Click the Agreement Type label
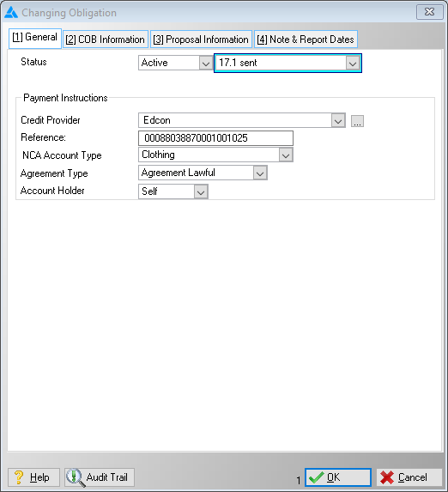Screen dimensions: 448x492 [54, 173]
